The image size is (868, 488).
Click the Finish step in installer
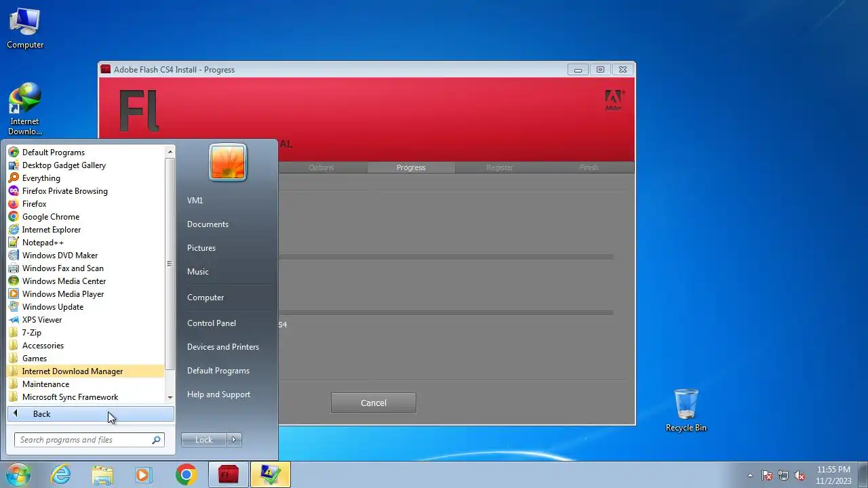[x=589, y=167]
